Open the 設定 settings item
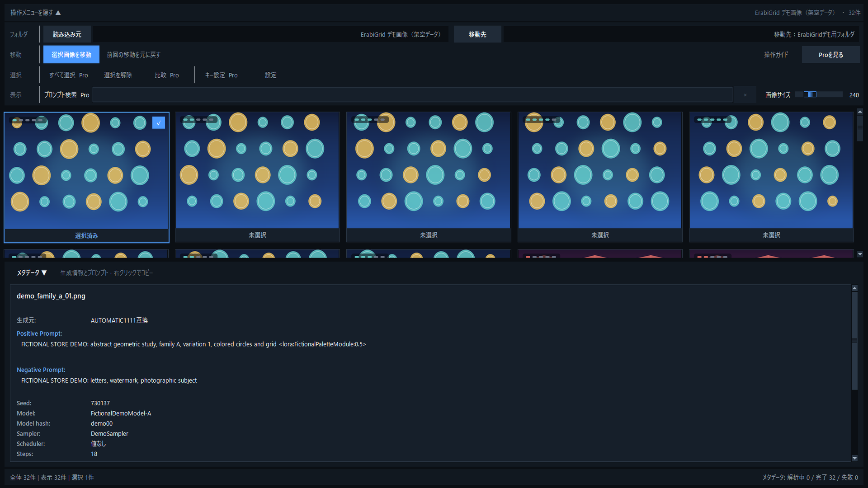Screen dimensions: 868x488 pyautogui.click(x=271, y=75)
